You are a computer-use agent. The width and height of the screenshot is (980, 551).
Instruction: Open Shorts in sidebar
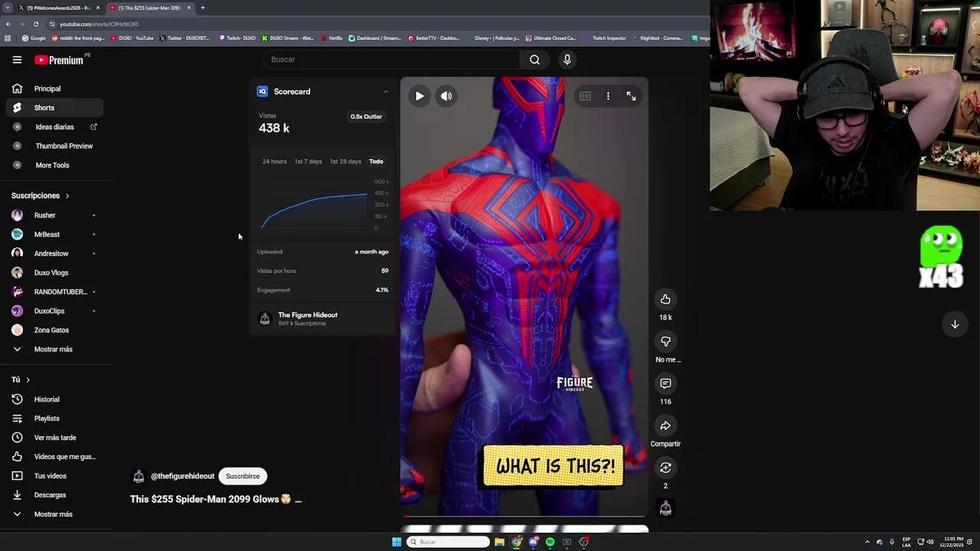(x=54, y=108)
